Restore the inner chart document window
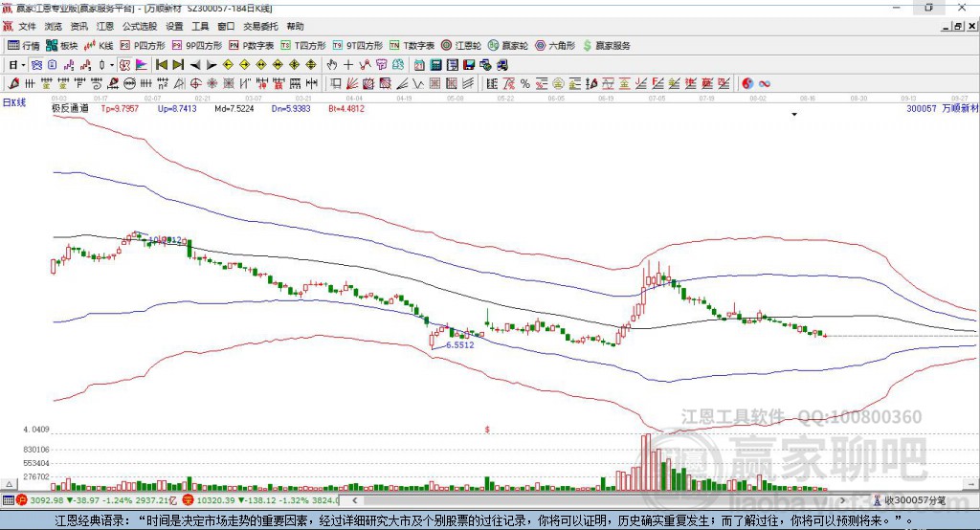 (958, 26)
